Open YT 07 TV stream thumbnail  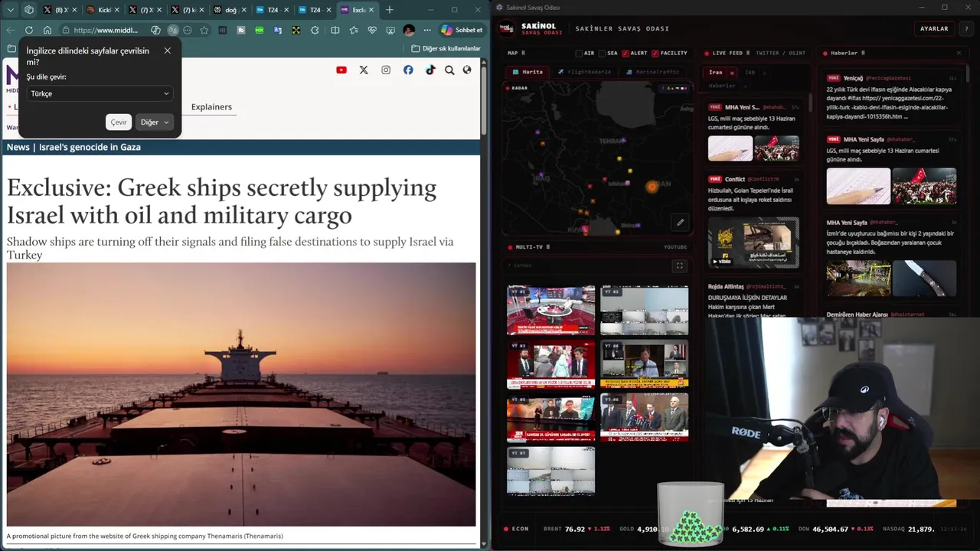[550, 471]
